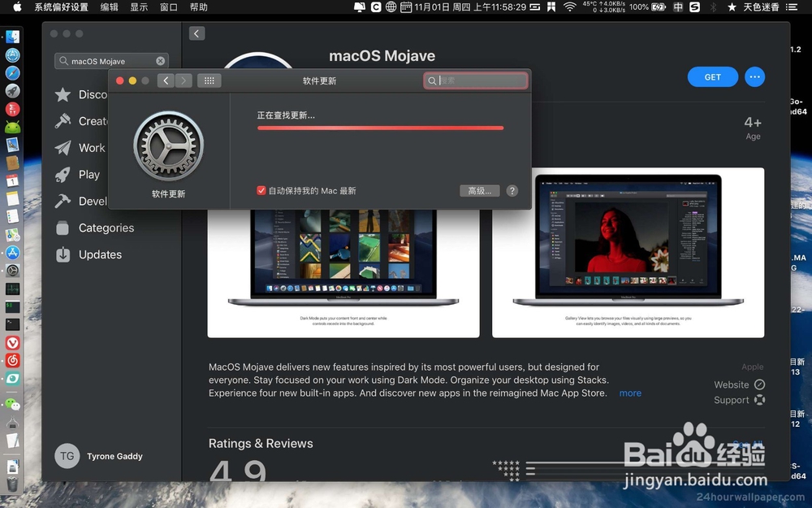This screenshot has width=812, height=508.
Task: Click 软件更新 forward arrow
Action: point(184,80)
